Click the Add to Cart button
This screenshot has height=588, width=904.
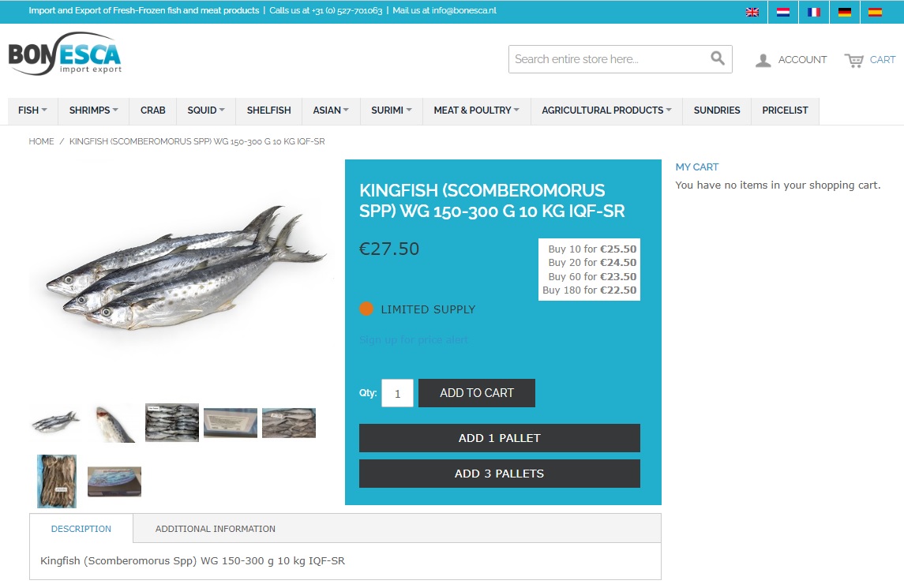[x=477, y=393]
